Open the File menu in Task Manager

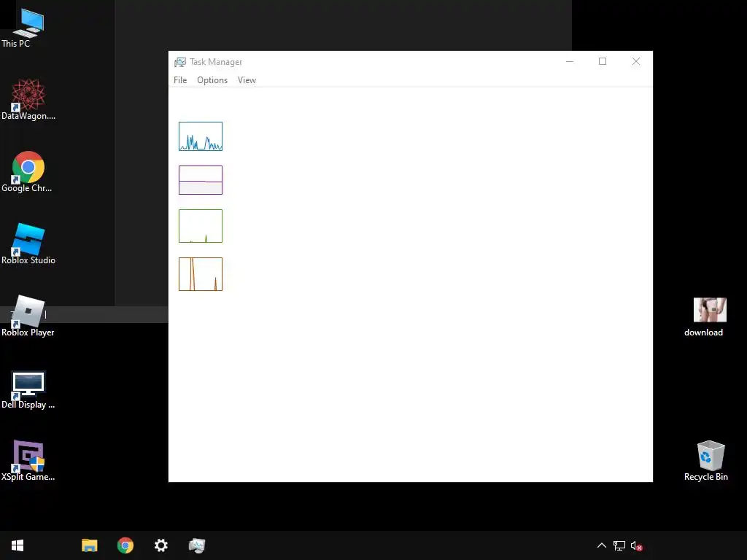[180, 80]
